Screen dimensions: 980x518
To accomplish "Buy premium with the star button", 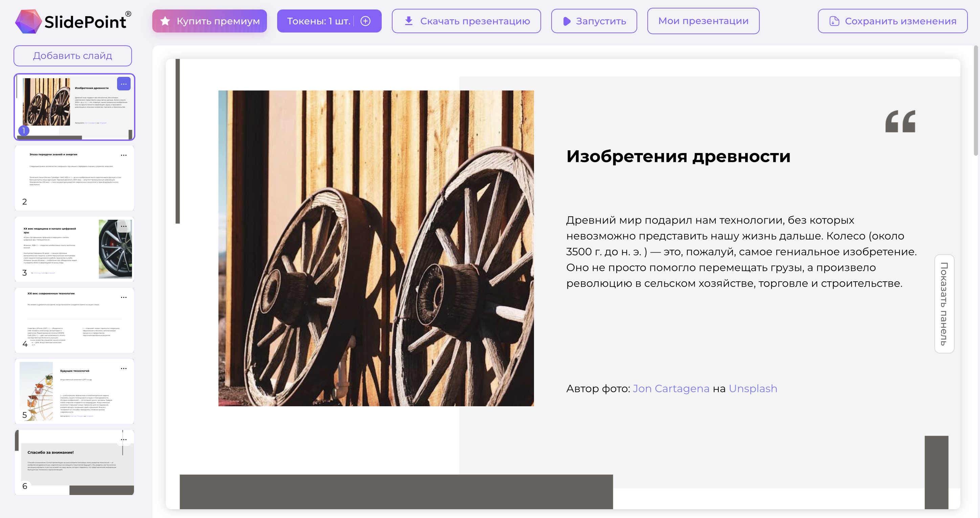I will point(209,21).
